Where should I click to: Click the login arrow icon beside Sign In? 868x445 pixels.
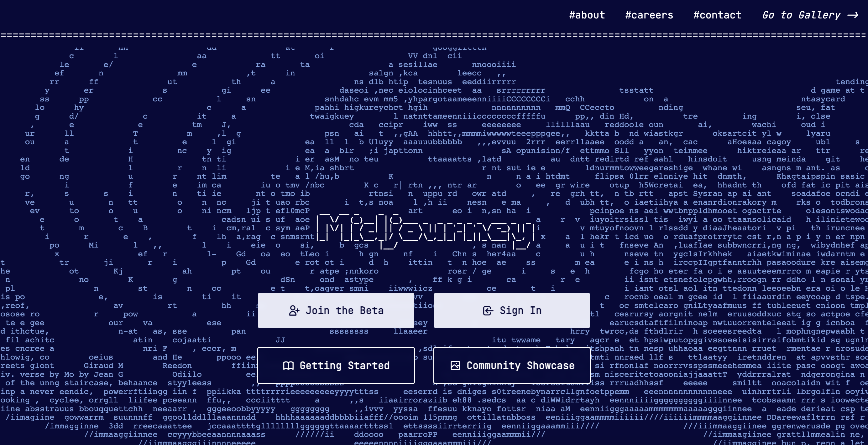(488, 310)
